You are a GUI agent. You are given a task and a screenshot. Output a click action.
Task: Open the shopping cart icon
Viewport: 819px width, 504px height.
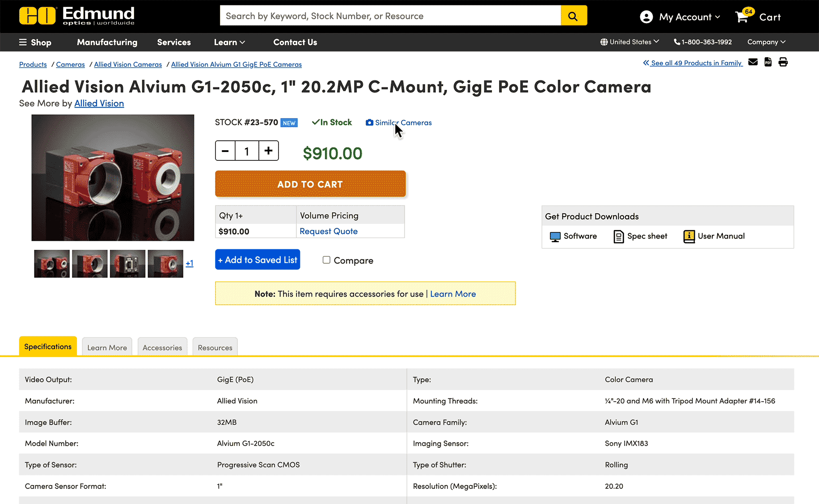click(x=742, y=17)
